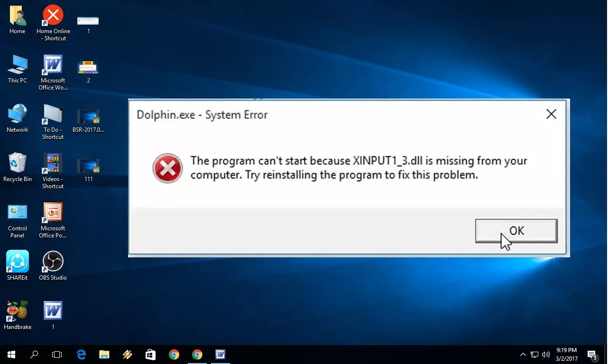Select the This PC desktop icon
608x364 pixels.
click(18, 69)
